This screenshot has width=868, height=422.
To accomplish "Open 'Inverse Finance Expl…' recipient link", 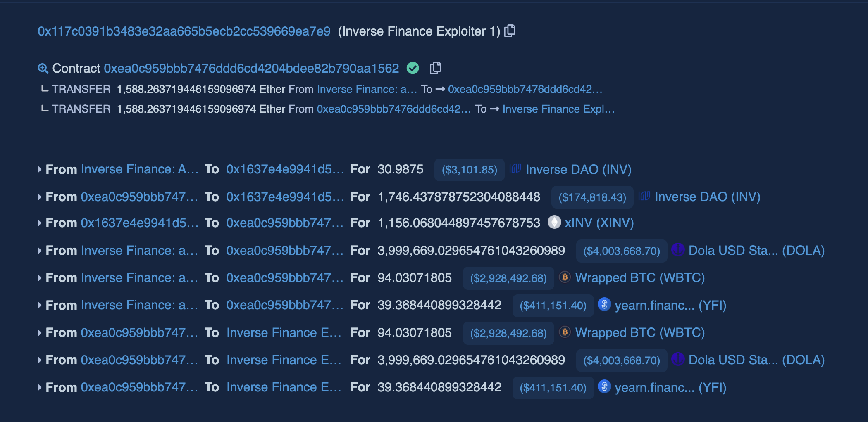I will coord(558,109).
